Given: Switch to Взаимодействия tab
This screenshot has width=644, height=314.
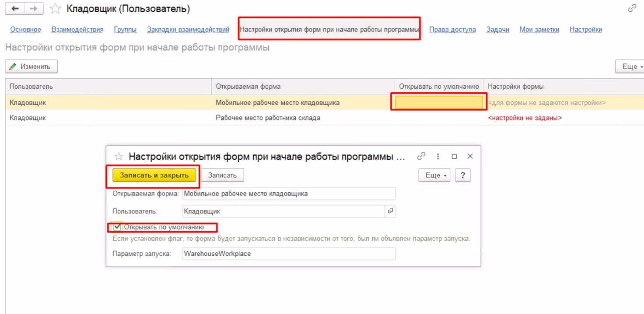Looking at the screenshot, I should click(x=77, y=29).
